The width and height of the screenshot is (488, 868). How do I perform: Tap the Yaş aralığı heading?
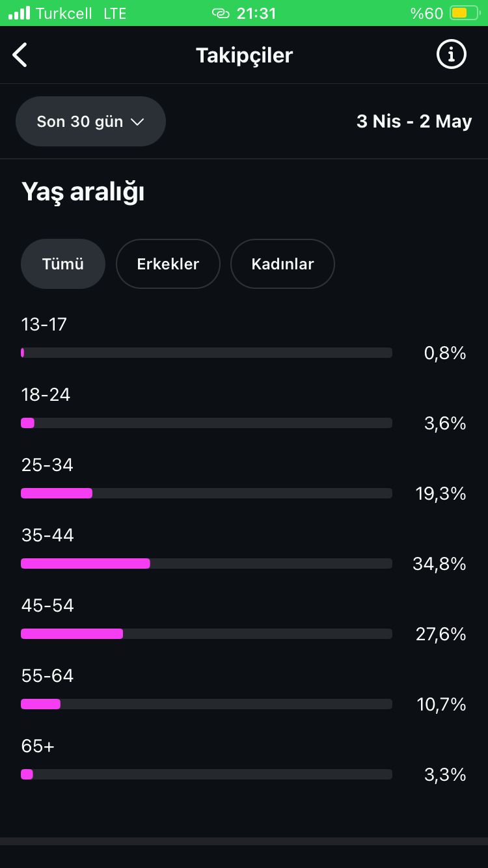pyautogui.click(x=83, y=193)
